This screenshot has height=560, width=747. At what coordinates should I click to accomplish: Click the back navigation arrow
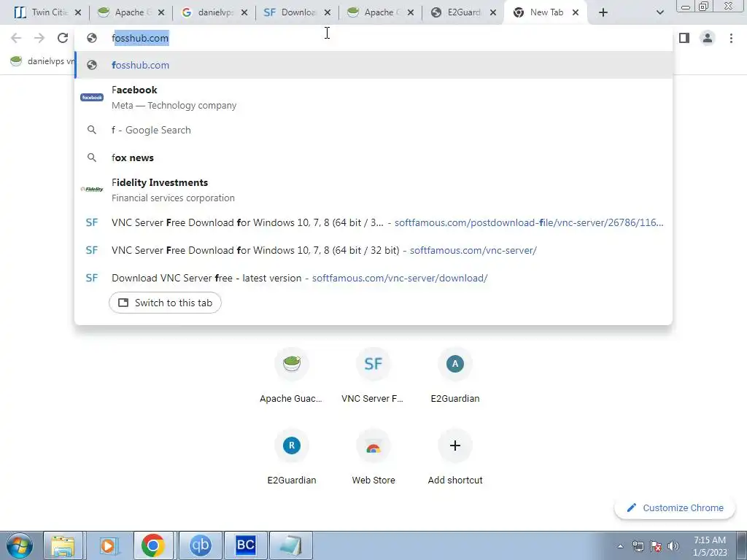tap(16, 38)
